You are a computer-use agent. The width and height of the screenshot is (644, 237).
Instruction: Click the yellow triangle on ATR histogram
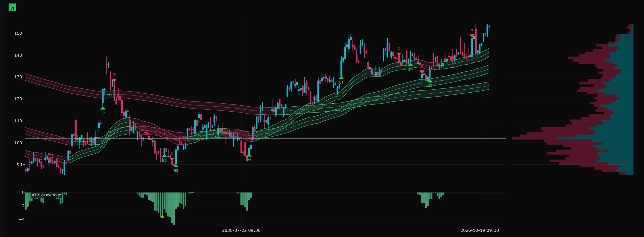tap(162, 217)
